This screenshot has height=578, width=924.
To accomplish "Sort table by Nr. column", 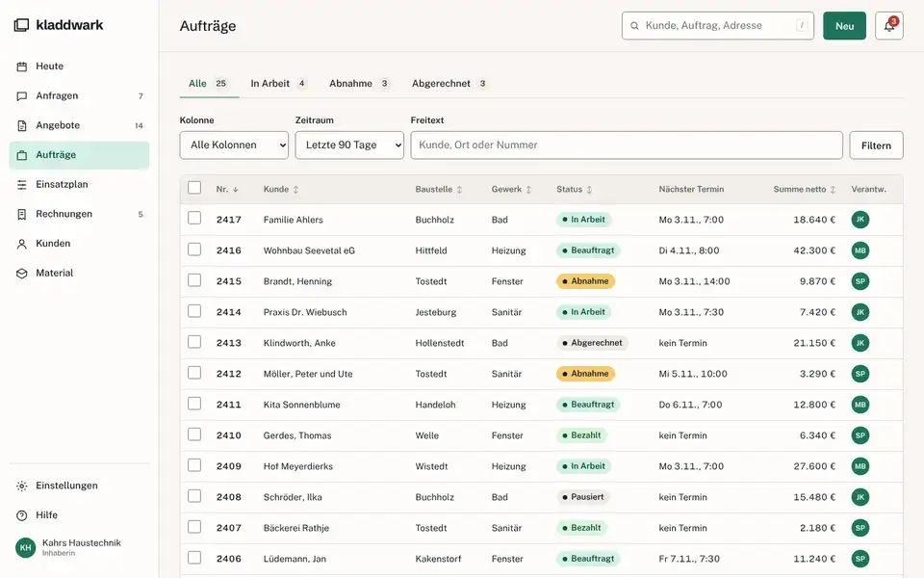I will click(x=227, y=190).
